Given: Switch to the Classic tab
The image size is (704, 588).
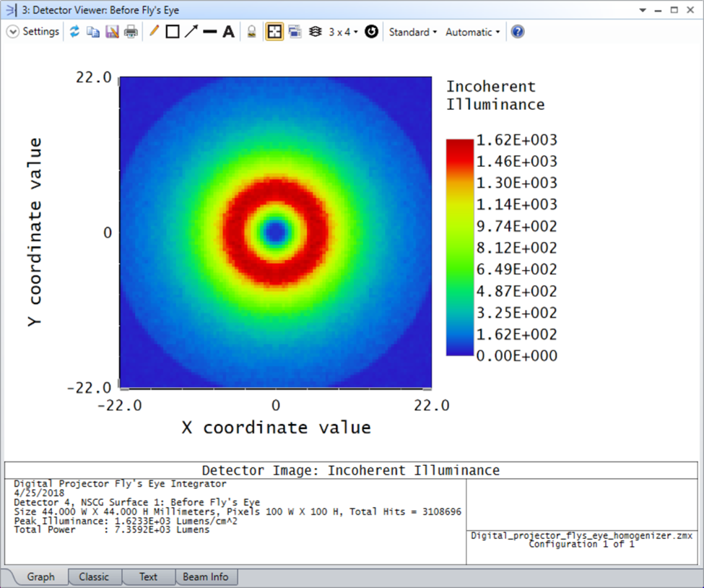Looking at the screenshot, I should point(95,576).
